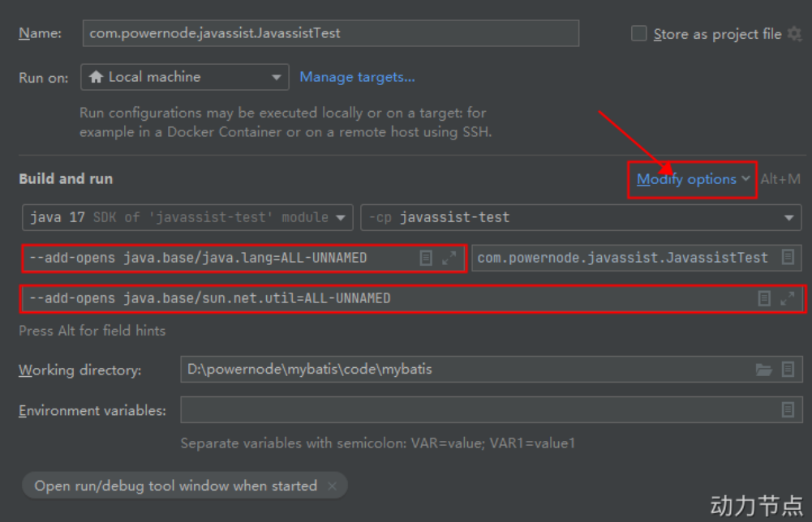The image size is (812, 522).
Task: Open the Run on Local machine dropdown
Action: [x=185, y=77]
